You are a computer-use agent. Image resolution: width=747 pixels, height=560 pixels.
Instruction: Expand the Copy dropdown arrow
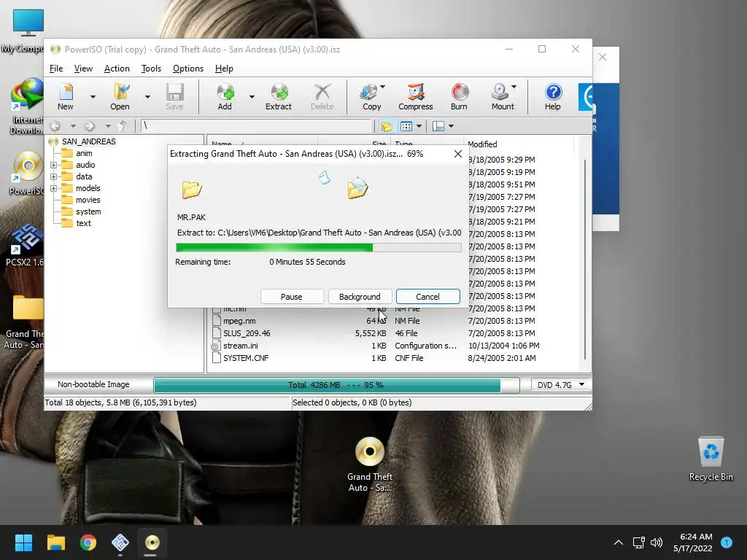[x=382, y=87]
